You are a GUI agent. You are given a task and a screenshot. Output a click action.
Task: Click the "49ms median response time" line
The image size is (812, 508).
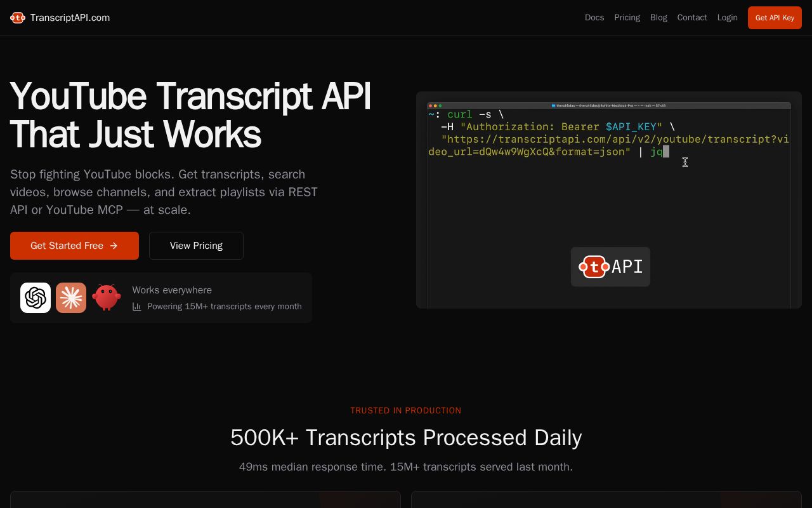click(x=406, y=467)
